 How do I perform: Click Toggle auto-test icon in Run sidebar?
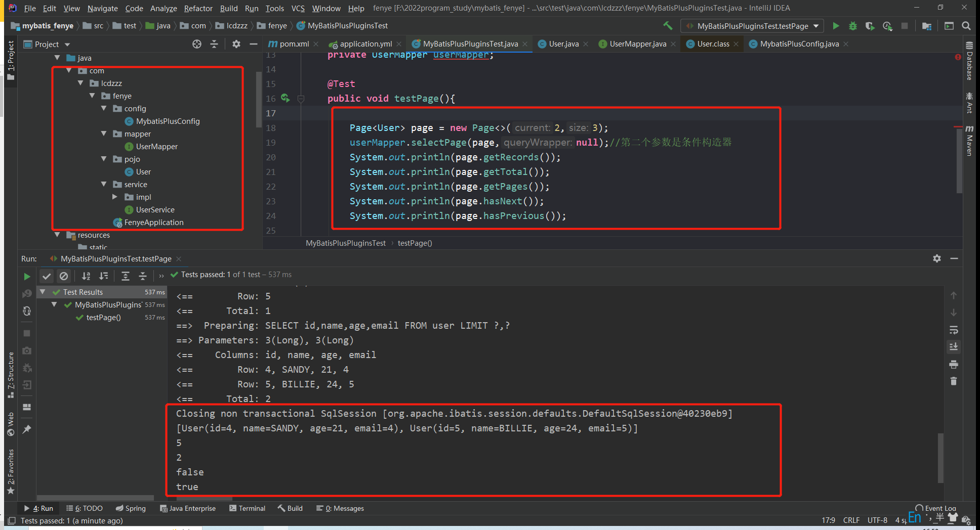pos(27,311)
